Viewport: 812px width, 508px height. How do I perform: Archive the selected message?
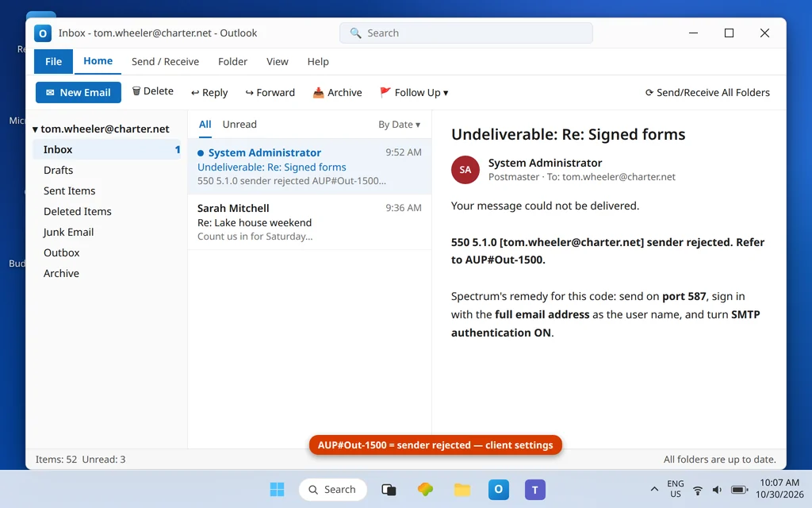pyautogui.click(x=337, y=92)
